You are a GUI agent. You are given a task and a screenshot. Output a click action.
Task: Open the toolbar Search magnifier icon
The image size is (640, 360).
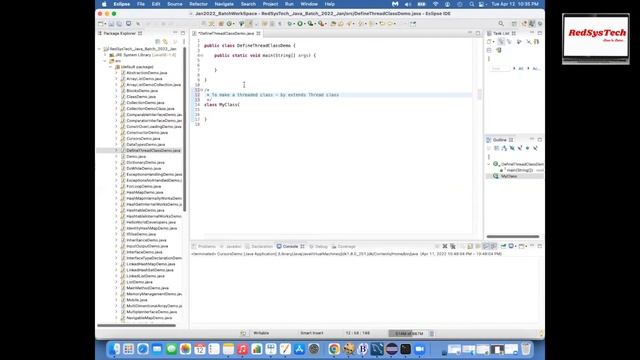coord(501,24)
